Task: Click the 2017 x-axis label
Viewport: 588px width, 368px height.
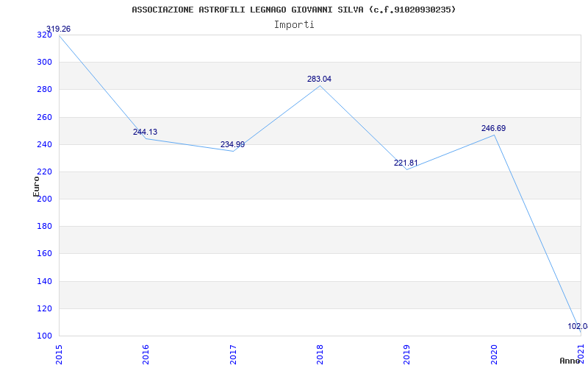Action: point(233,355)
